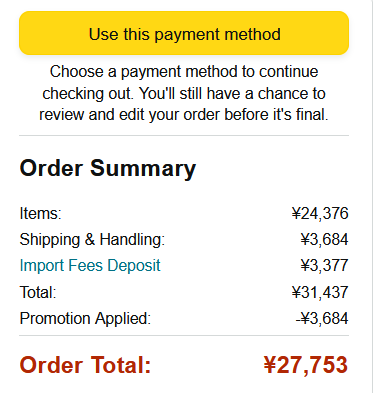Click the 'checking out. You'll still have' line

184,94
